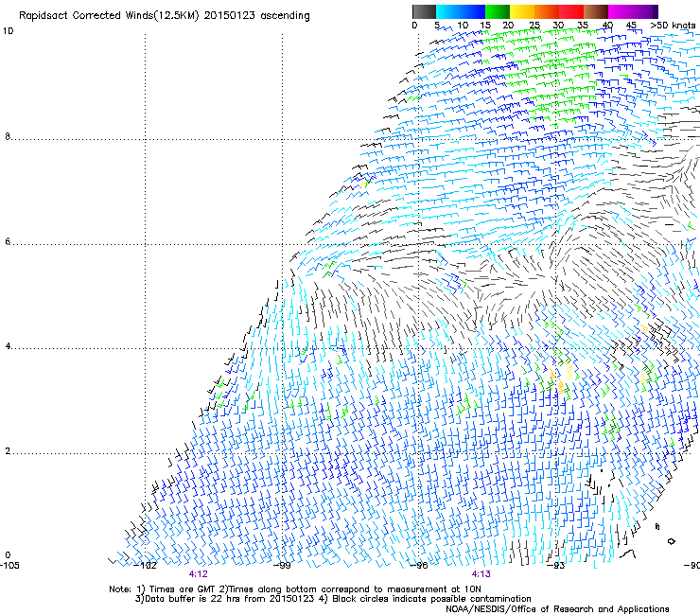
Task: Click the '20150123 ascending' date text in title
Action: click(x=256, y=16)
